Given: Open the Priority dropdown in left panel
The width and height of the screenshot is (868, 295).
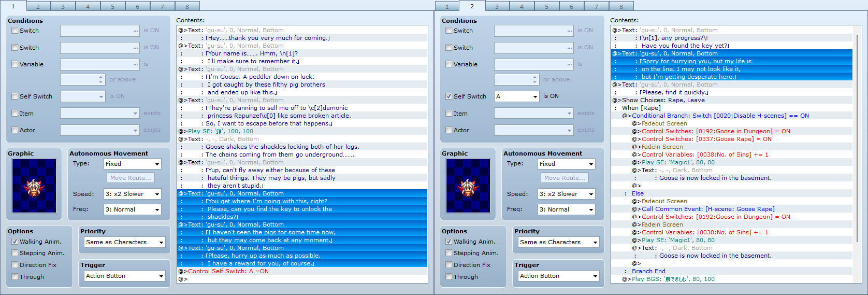Looking at the screenshot, I should [x=125, y=242].
